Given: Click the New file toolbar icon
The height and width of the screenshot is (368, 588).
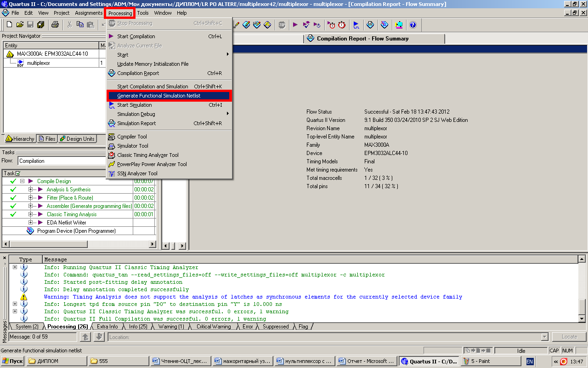Looking at the screenshot, I should (9, 24).
